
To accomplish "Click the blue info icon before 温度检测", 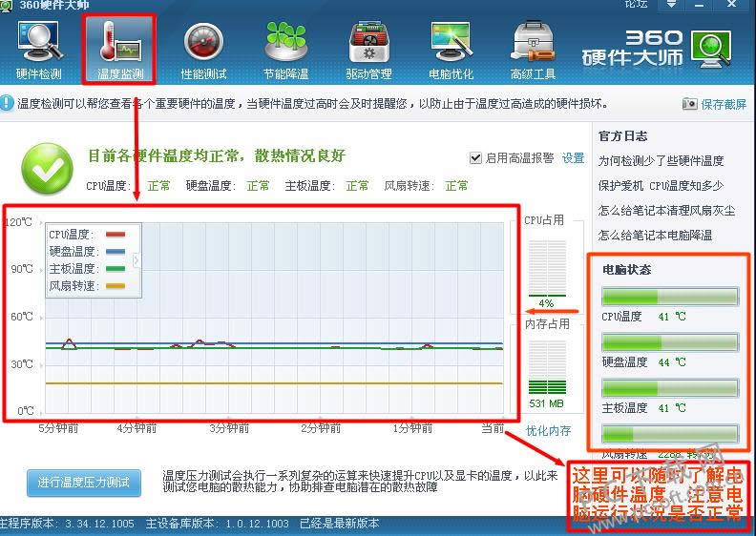I will coord(7,103).
